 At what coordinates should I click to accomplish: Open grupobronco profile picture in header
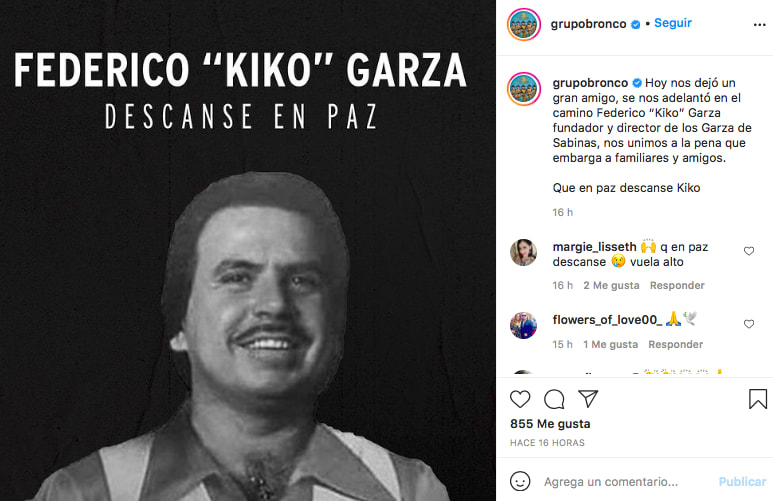tap(524, 24)
